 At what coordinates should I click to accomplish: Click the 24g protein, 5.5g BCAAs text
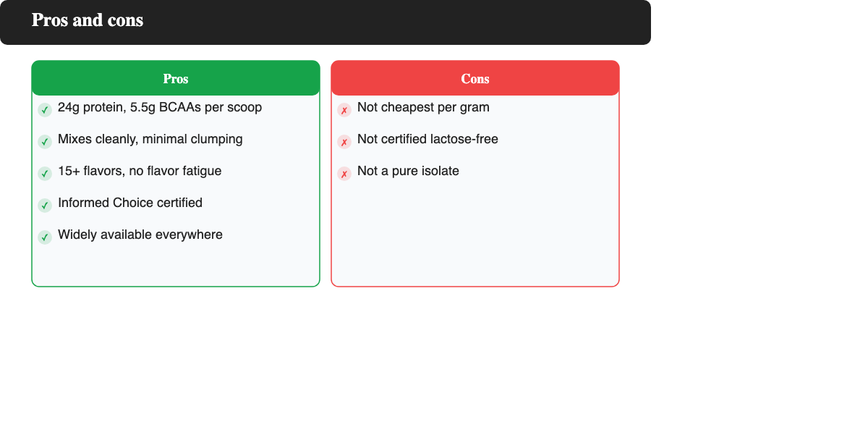160,107
